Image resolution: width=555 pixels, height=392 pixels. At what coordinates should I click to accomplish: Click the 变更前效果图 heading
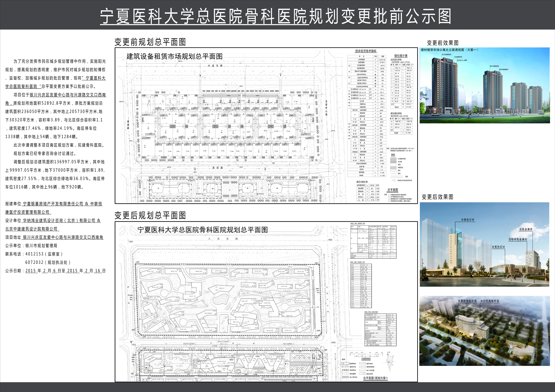(x=443, y=43)
